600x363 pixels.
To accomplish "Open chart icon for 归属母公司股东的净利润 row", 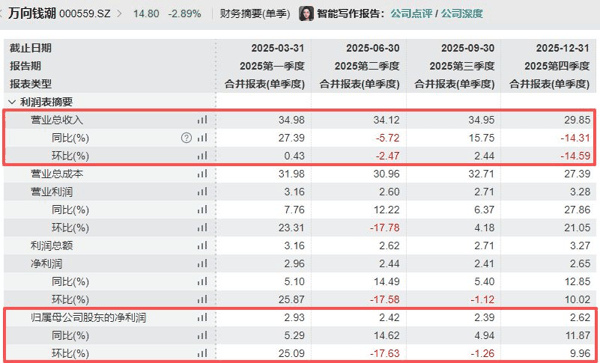I will [202, 317].
